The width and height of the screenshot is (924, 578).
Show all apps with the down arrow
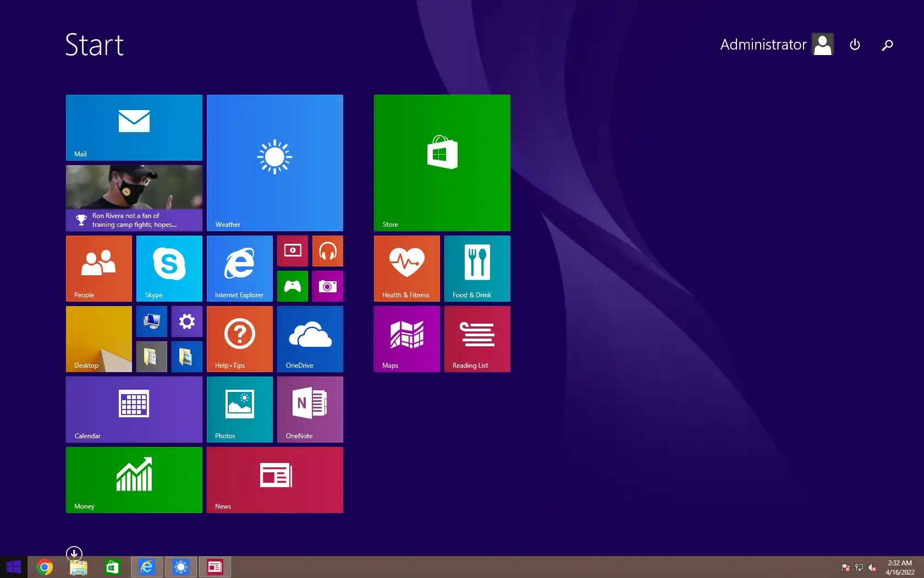click(x=74, y=553)
